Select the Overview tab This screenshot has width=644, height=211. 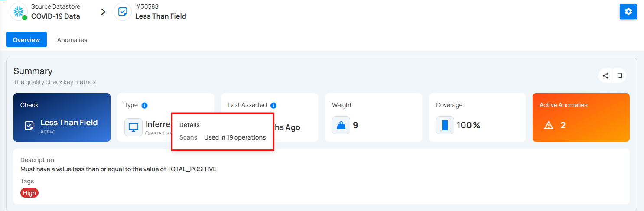coord(26,39)
